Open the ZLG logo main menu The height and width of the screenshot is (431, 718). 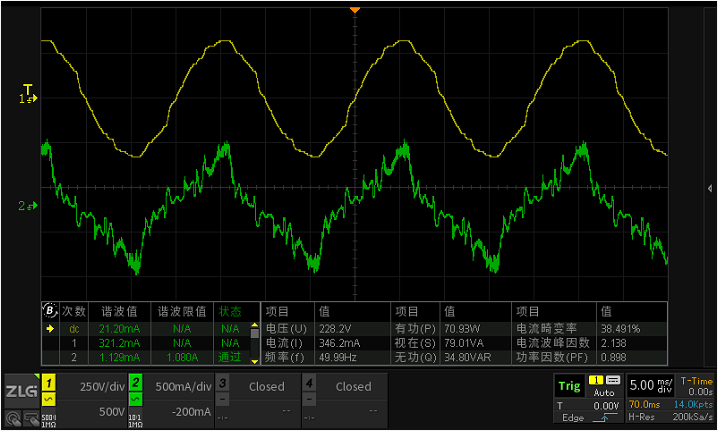(22, 391)
